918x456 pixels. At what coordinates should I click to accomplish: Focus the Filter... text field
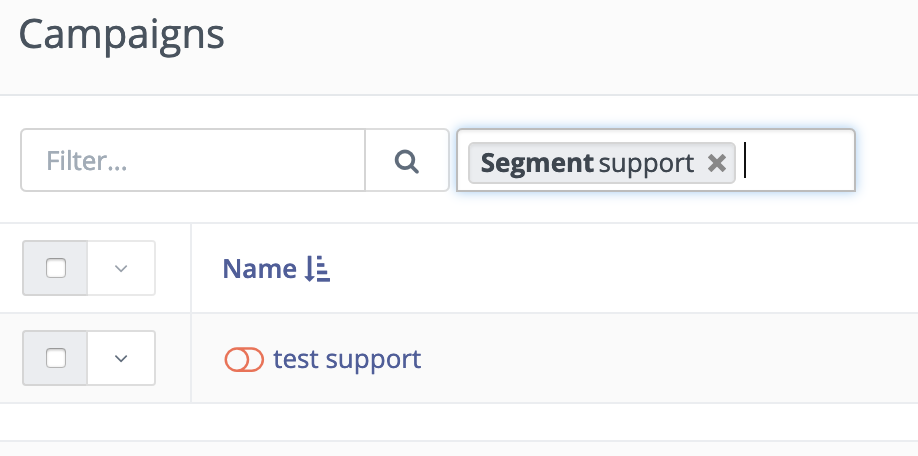193,160
